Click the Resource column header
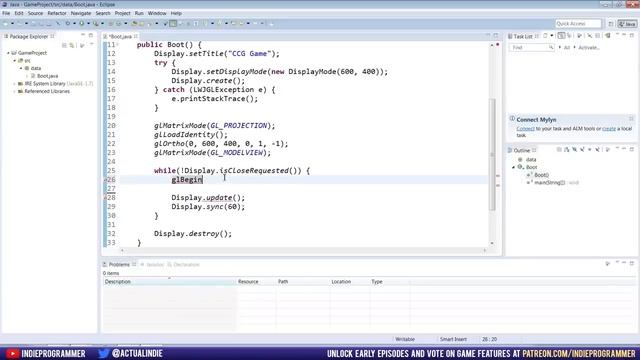This screenshot has width=640, height=360. coord(256,282)
